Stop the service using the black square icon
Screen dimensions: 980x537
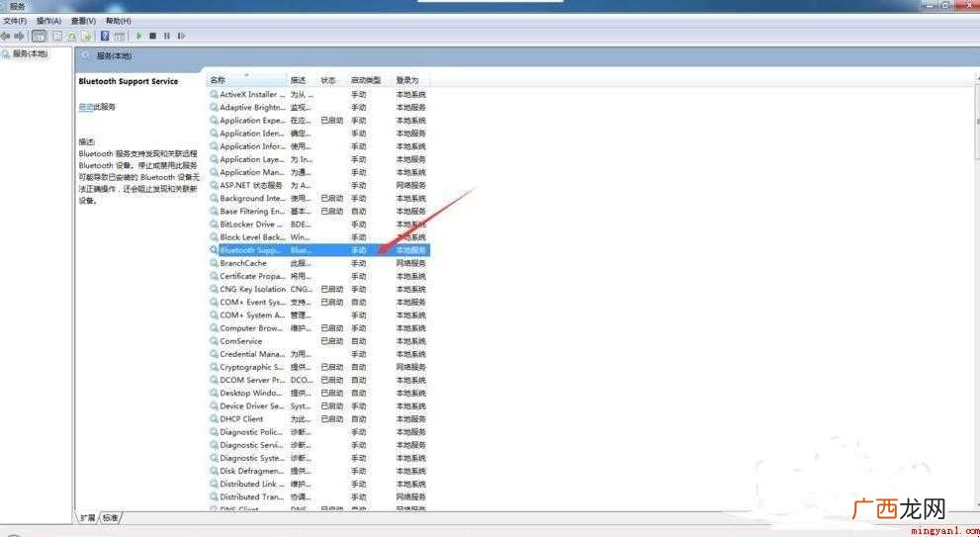[153, 37]
